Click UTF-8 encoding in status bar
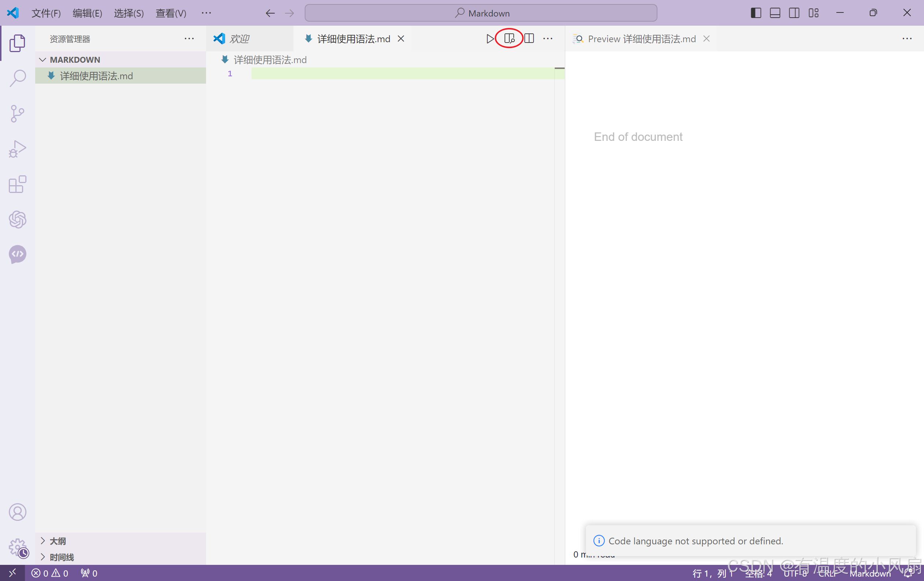This screenshot has width=924, height=581. (795, 573)
